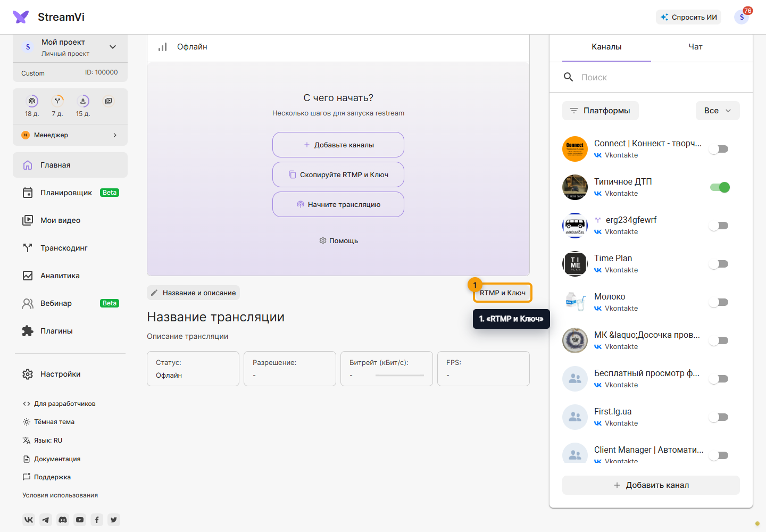Open the Типичное ДТП channel thumbnail
The height and width of the screenshot is (532, 766).
[575, 187]
